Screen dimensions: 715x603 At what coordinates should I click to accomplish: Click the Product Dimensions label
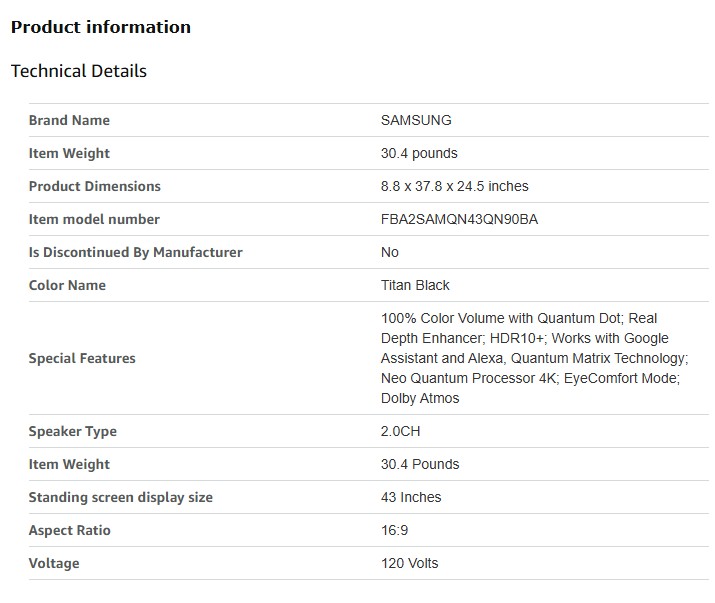pos(94,186)
